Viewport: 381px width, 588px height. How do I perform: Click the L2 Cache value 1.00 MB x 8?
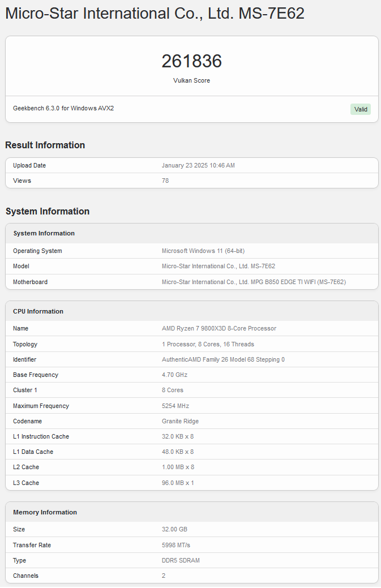point(178,467)
